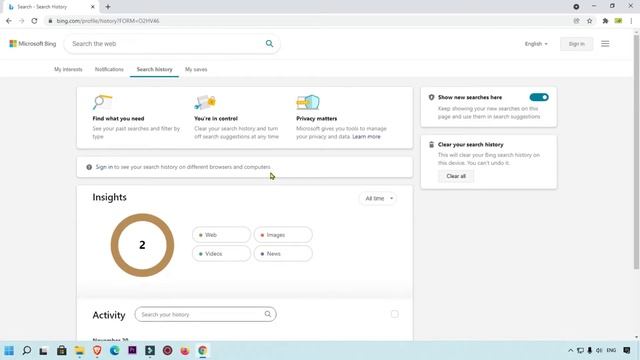Screen dimensions: 640x360
Task: Open the English language dropdown
Action: pos(536,44)
